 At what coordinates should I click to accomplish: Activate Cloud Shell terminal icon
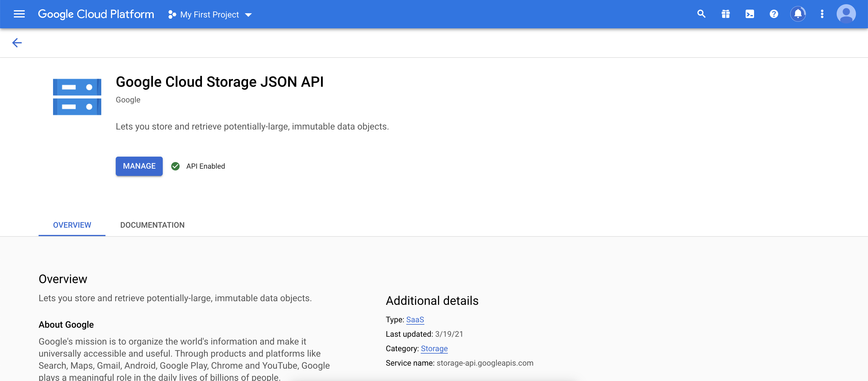[x=750, y=14]
